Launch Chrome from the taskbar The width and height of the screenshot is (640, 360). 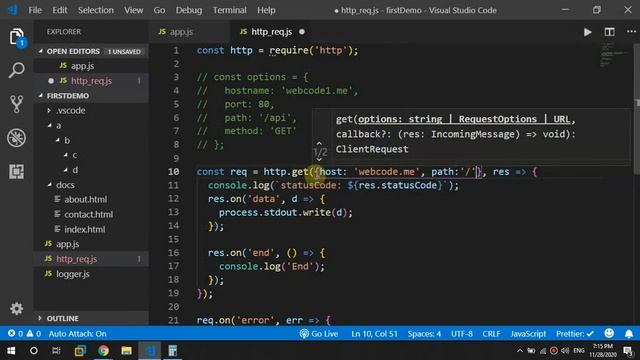tap(103, 351)
